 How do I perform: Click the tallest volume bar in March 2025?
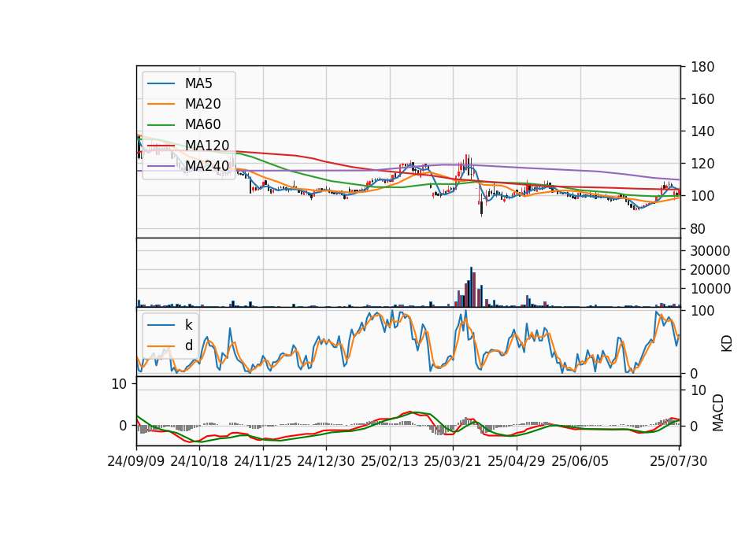click(x=472, y=286)
